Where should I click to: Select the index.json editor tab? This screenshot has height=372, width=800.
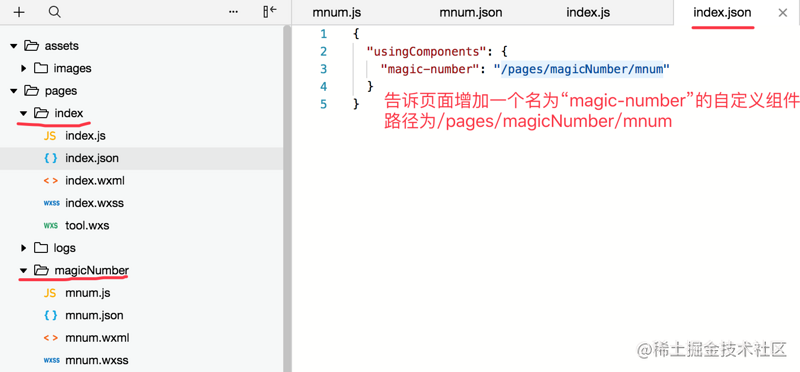coord(722,13)
